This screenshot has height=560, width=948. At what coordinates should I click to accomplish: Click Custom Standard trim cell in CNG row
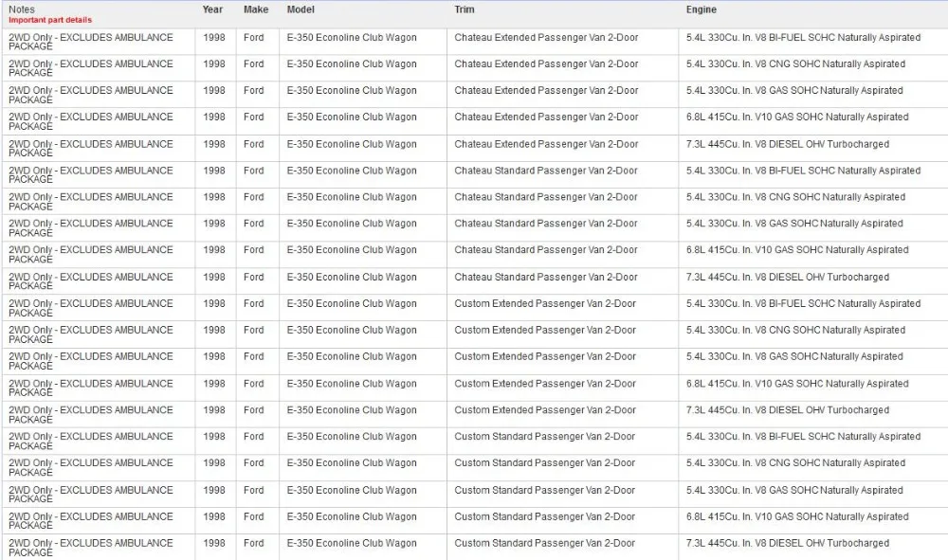544,463
